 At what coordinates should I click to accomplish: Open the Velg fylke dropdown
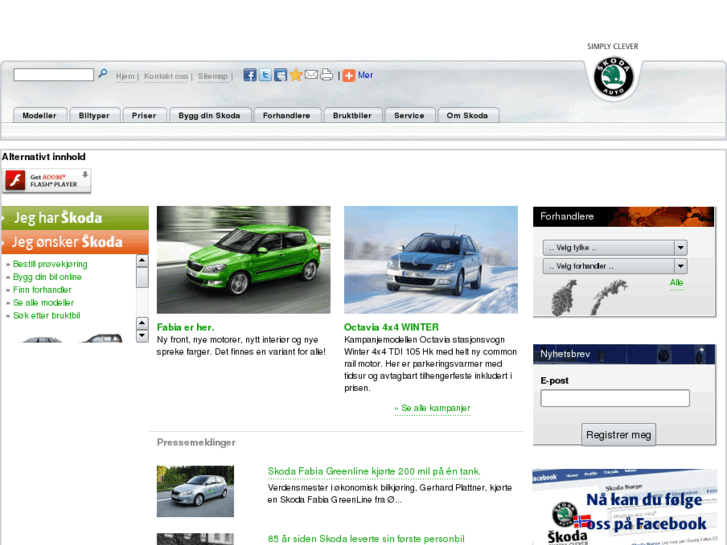(615, 248)
